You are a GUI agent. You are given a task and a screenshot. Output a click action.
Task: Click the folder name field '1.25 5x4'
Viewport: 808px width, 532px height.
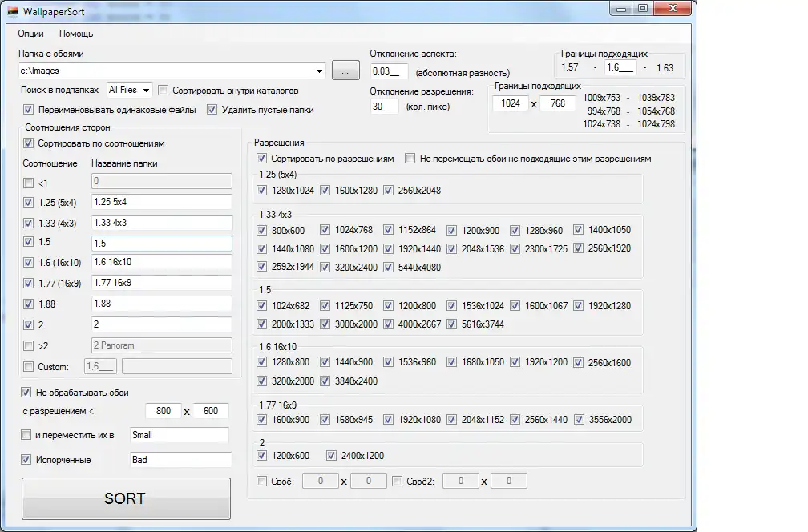(162, 202)
